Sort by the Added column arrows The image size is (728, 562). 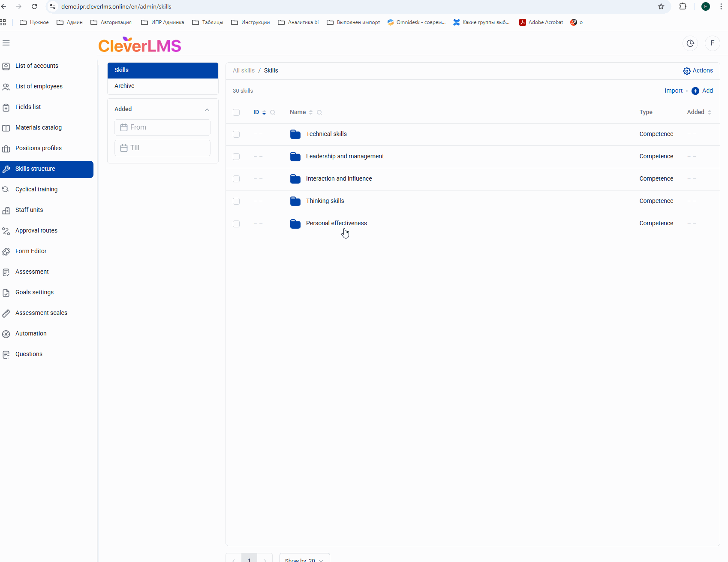[710, 112]
